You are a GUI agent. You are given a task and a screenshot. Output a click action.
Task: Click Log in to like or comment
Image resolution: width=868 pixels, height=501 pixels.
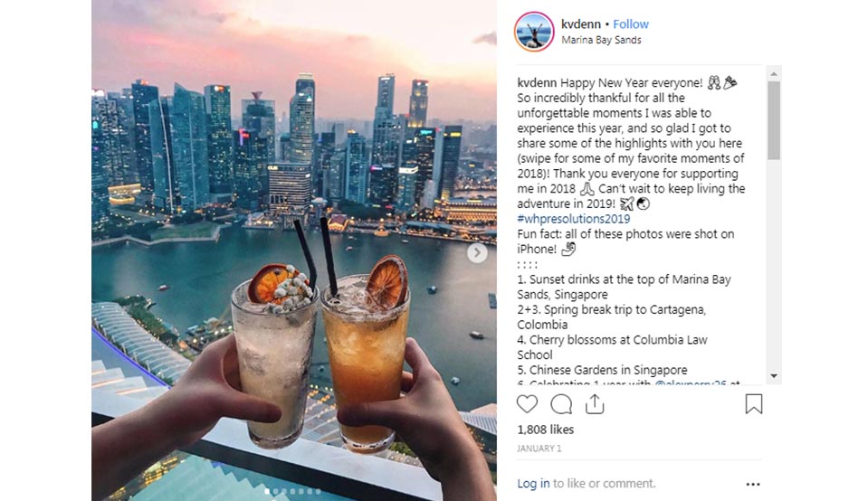[x=533, y=483]
